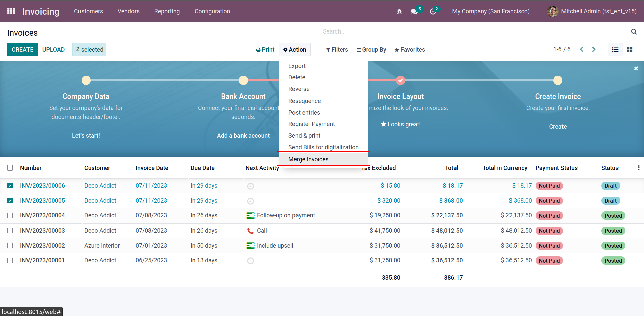Open the Group By dropdown
The height and width of the screenshot is (316, 644).
pyautogui.click(x=371, y=50)
